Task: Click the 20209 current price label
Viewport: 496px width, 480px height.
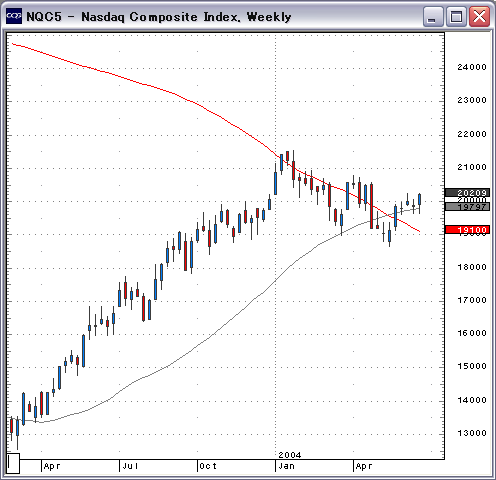Action: [467, 193]
